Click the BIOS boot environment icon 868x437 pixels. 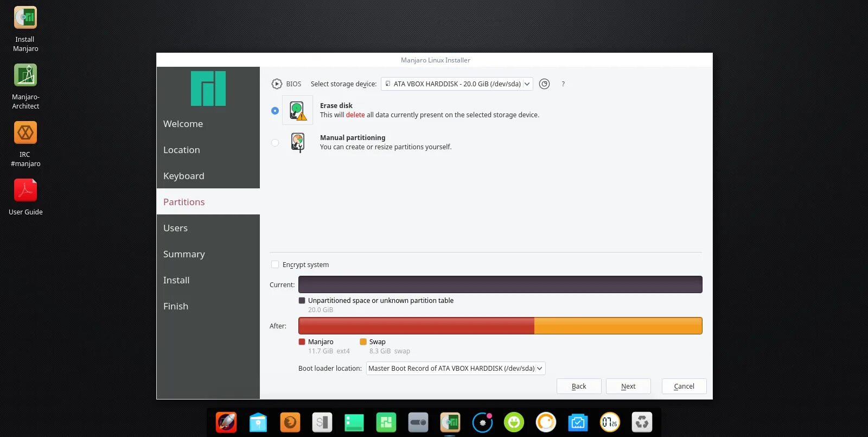pos(277,84)
